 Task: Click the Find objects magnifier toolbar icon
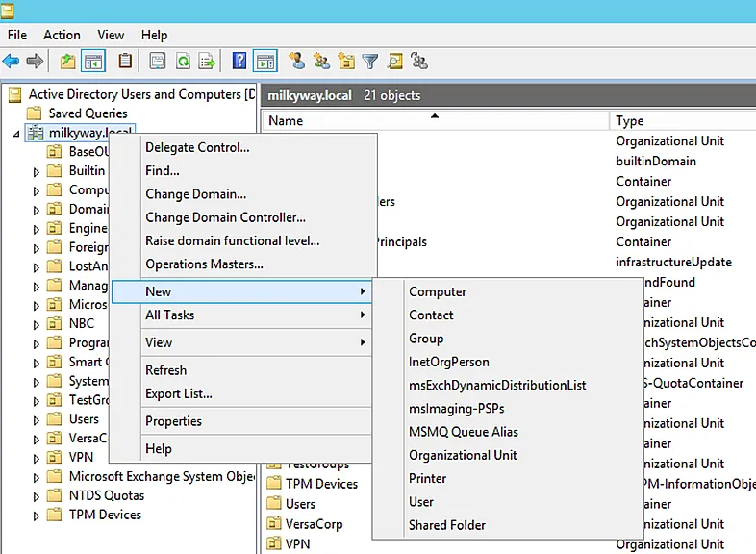[395, 62]
